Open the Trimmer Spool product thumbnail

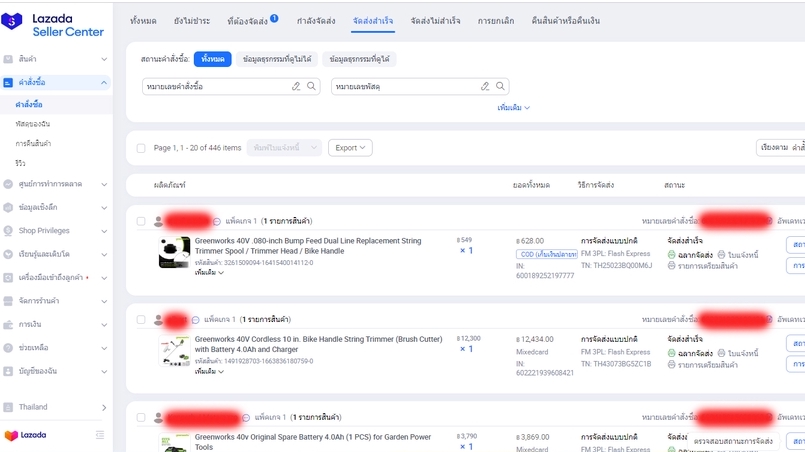175,252
